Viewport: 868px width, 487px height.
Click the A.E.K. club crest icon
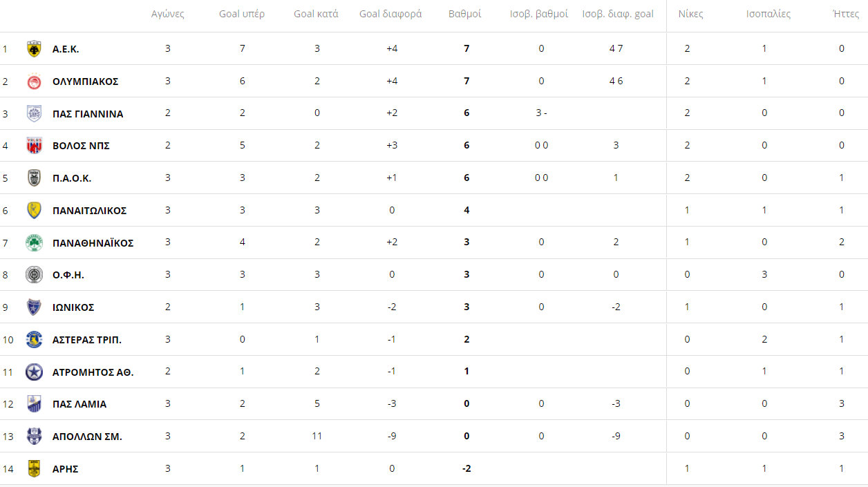point(34,49)
